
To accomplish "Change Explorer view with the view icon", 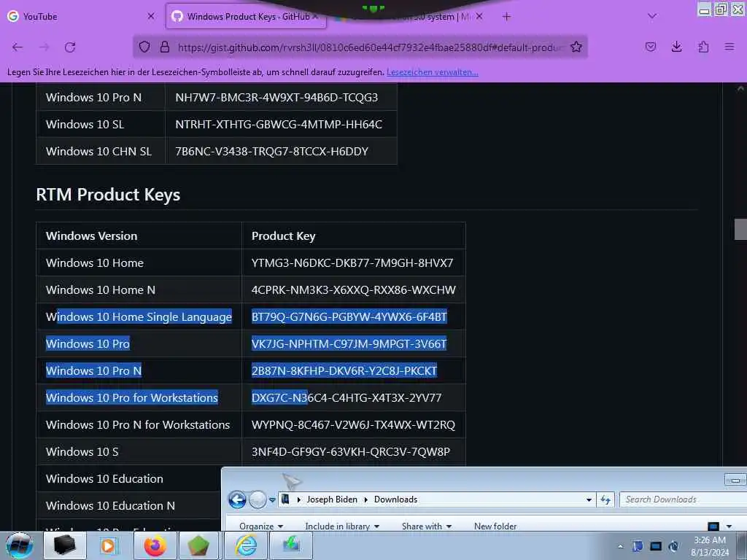I will tap(713, 526).
